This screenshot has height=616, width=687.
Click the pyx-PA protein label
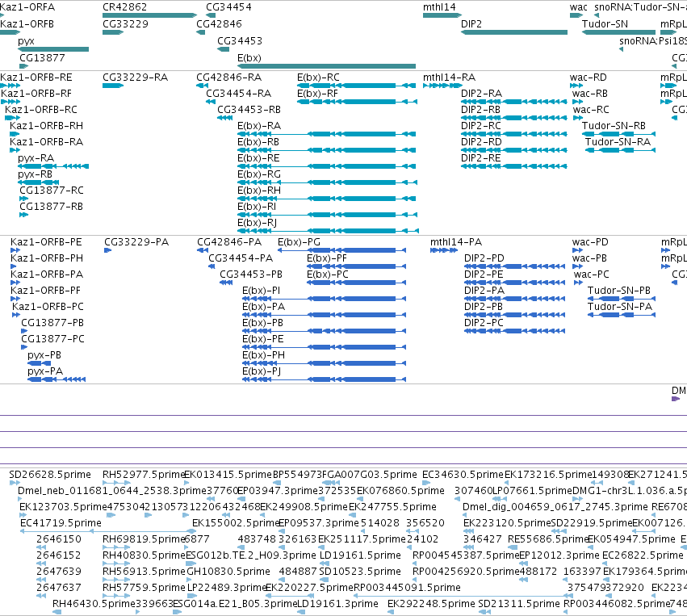(45, 371)
